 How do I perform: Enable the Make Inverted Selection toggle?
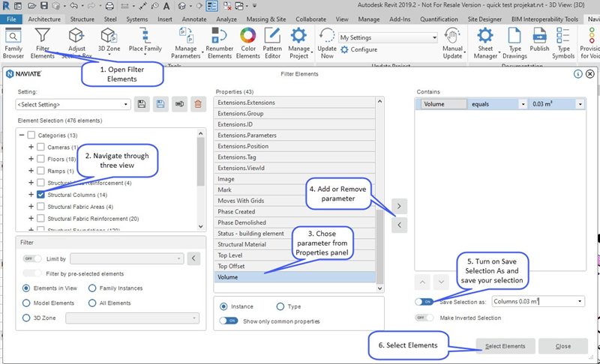[425, 318]
